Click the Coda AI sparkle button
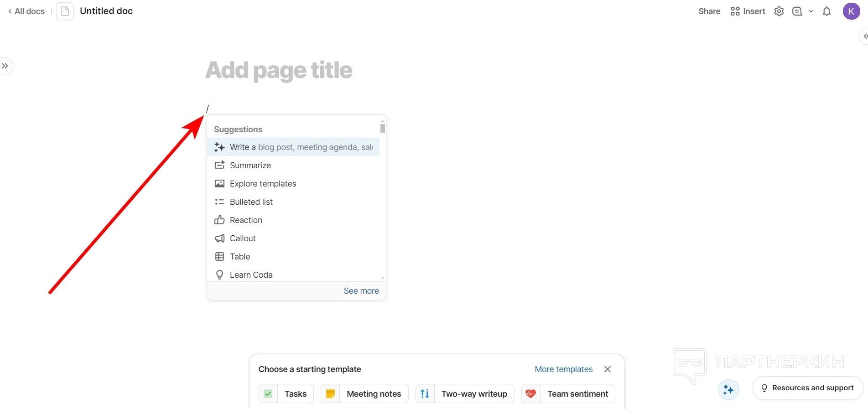 tap(728, 390)
